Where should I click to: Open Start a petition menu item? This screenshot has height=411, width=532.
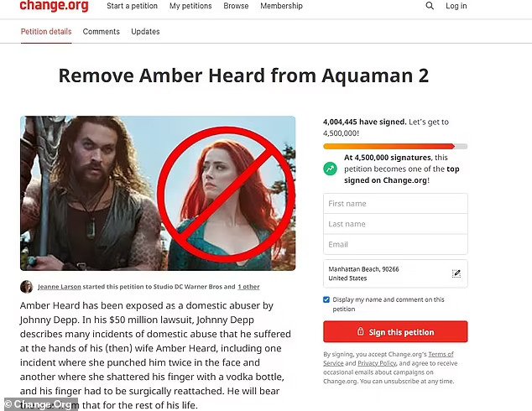click(132, 6)
